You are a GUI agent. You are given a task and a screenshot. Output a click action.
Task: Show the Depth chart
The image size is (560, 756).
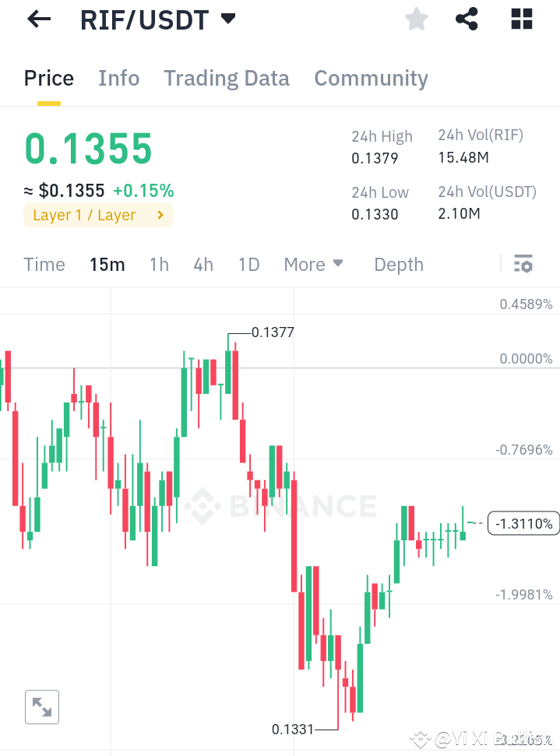point(398,264)
